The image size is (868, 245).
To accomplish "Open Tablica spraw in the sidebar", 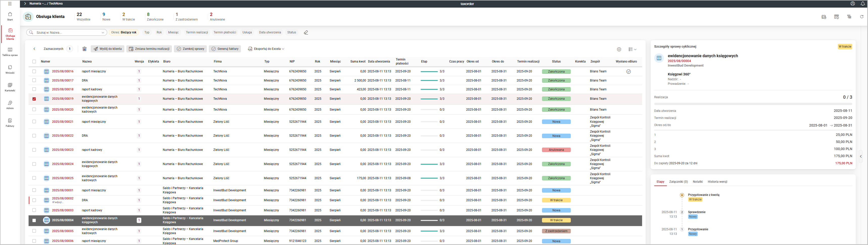I will point(10,52).
